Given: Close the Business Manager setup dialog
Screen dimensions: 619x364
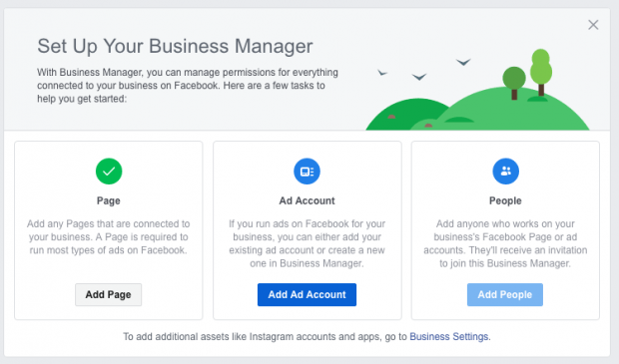Looking at the screenshot, I should click(593, 25).
